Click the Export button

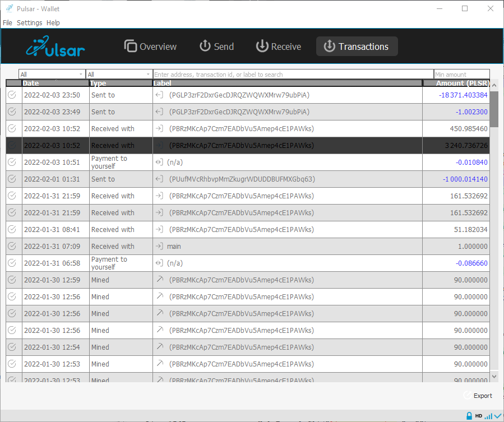pos(479,396)
